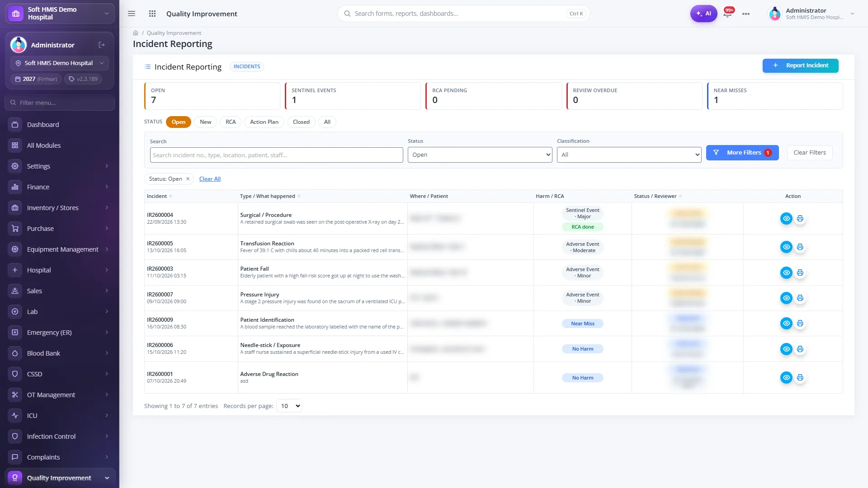View incident IR2600006 eye icon
The width and height of the screenshot is (868, 488).
(786, 349)
